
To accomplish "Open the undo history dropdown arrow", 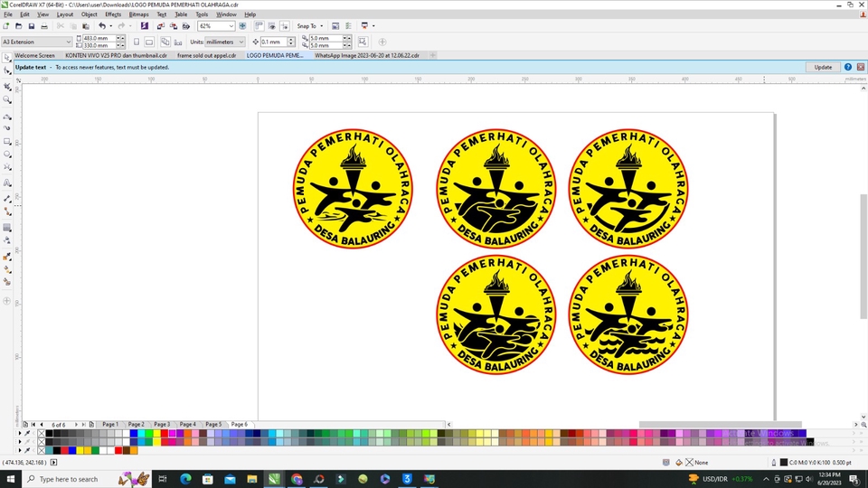I will tap(110, 26).
